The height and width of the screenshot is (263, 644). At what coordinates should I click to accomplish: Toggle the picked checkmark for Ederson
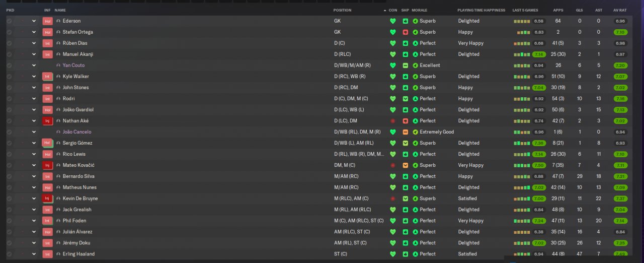pos(9,21)
